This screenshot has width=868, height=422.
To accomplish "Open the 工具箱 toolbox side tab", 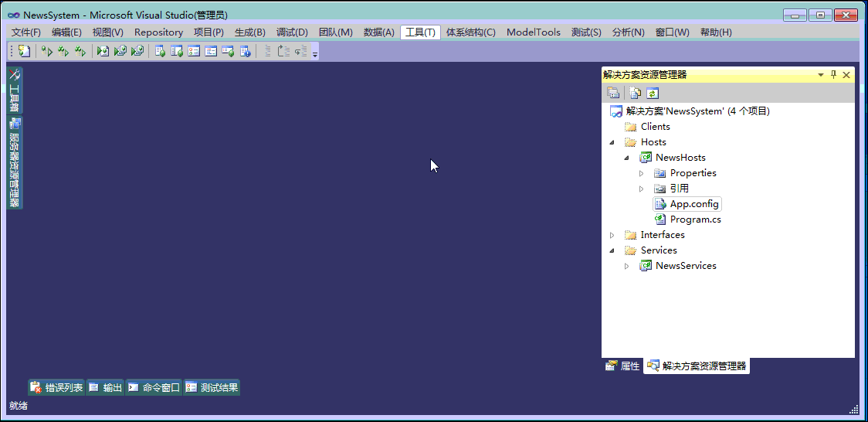I will click(x=15, y=91).
